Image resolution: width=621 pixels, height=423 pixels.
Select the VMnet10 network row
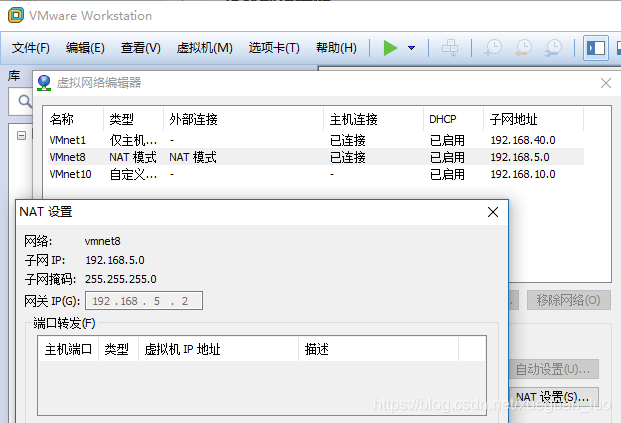(x=316, y=174)
